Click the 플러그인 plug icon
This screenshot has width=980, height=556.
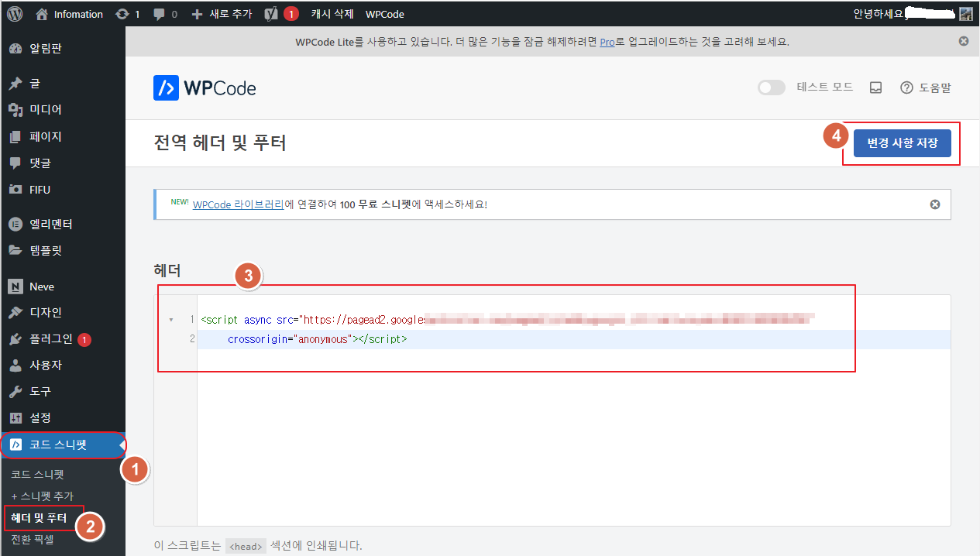[x=15, y=339]
